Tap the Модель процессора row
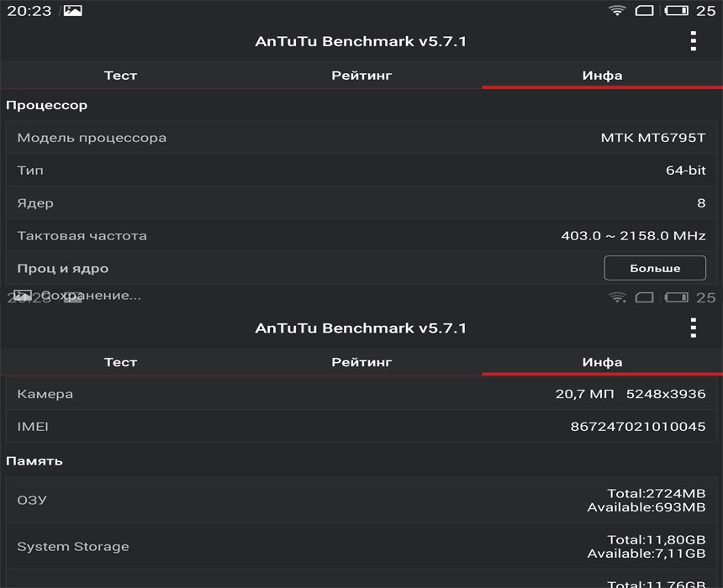Viewport: 723px width, 588px height. coord(361,137)
